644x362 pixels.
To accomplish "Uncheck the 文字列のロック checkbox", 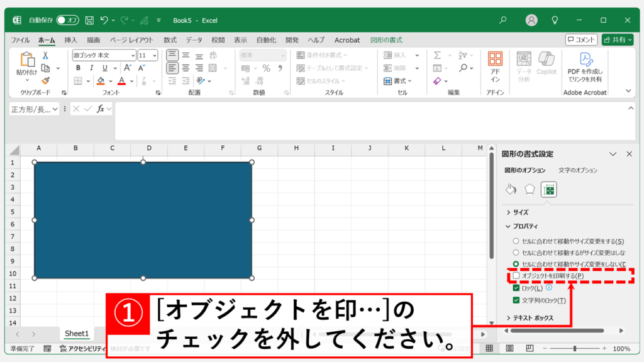I will tap(516, 300).
